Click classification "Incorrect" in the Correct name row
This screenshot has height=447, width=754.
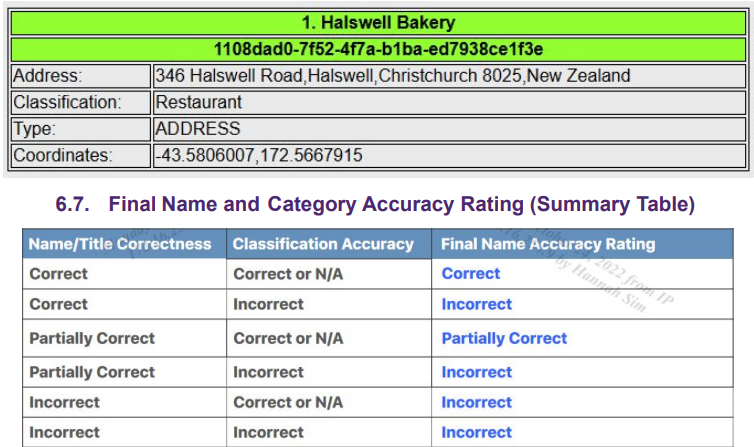click(268, 304)
